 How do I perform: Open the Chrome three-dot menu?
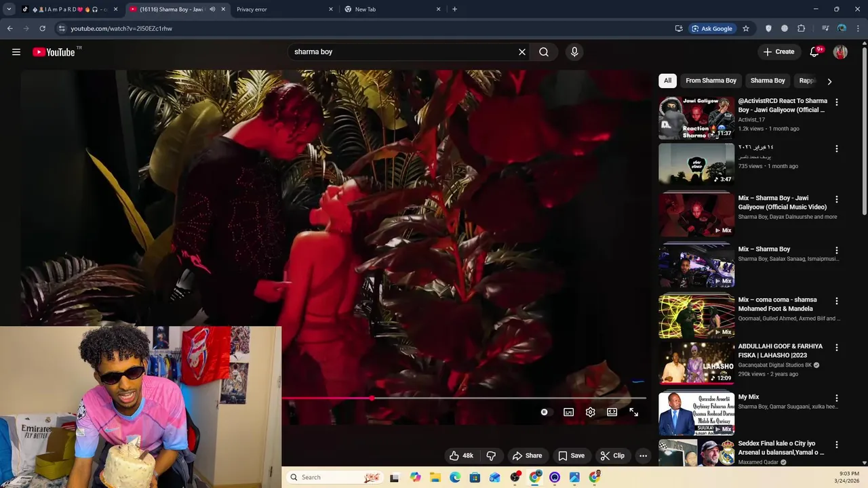click(x=858, y=28)
